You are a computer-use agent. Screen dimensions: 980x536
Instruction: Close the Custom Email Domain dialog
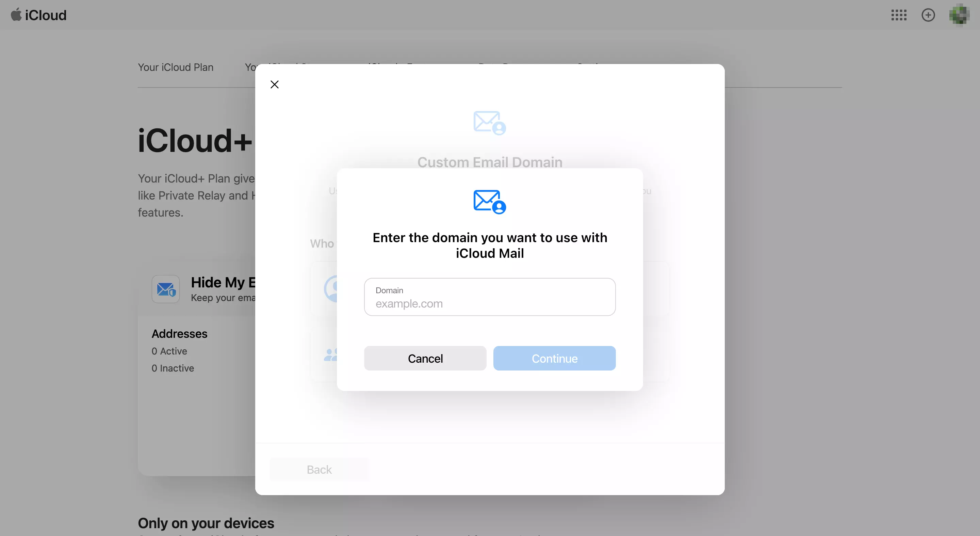[274, 84]
